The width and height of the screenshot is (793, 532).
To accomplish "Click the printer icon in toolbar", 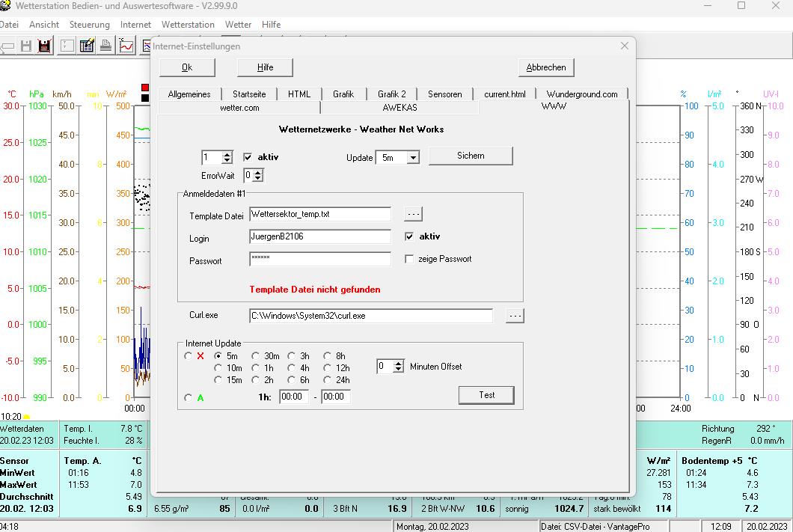I will (106, 46).
